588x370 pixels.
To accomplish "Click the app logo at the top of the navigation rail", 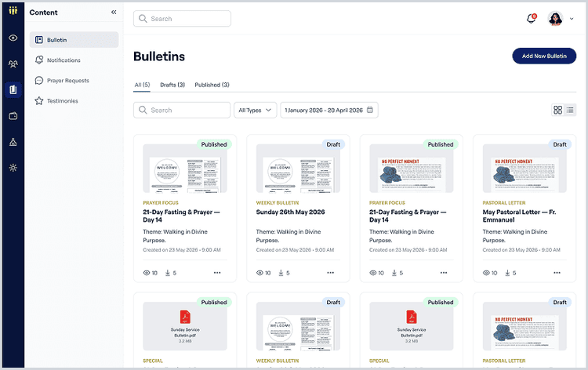I will tap(13, 10).
